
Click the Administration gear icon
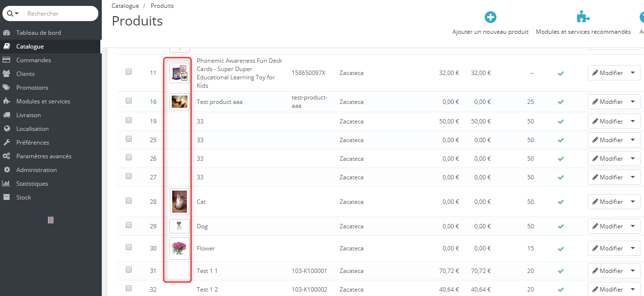pos(6,170)
